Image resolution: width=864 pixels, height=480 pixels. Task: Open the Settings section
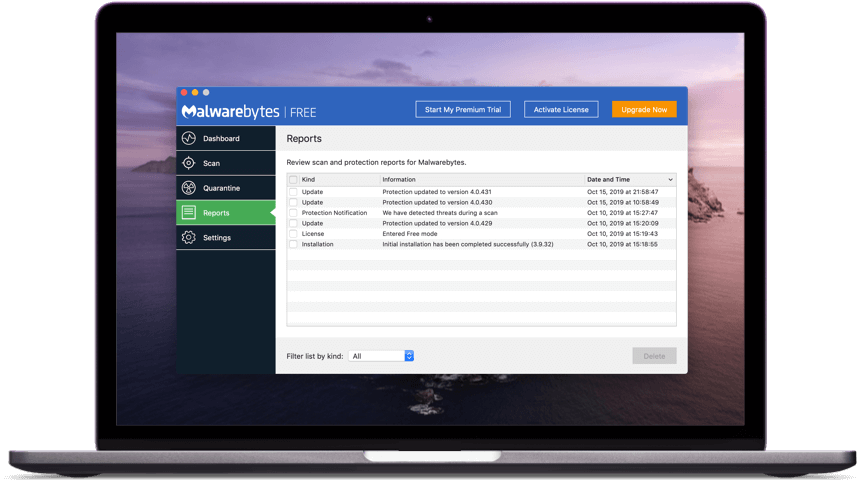point(226,238)
